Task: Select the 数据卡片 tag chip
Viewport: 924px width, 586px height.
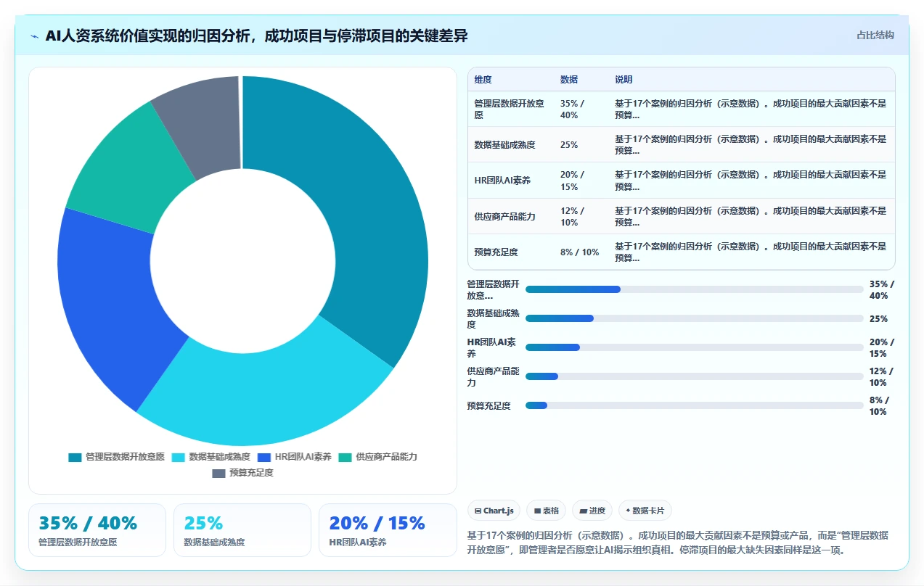Action: click(x=645, y=511)
